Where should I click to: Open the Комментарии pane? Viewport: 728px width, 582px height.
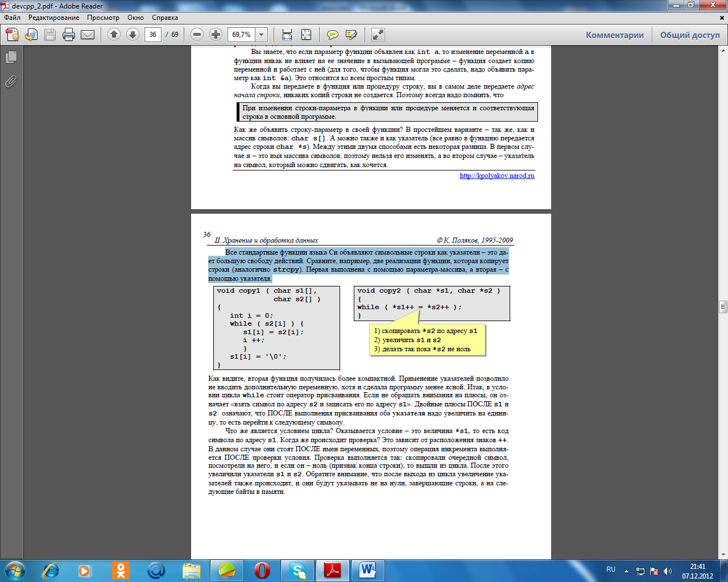coord(615,35)
